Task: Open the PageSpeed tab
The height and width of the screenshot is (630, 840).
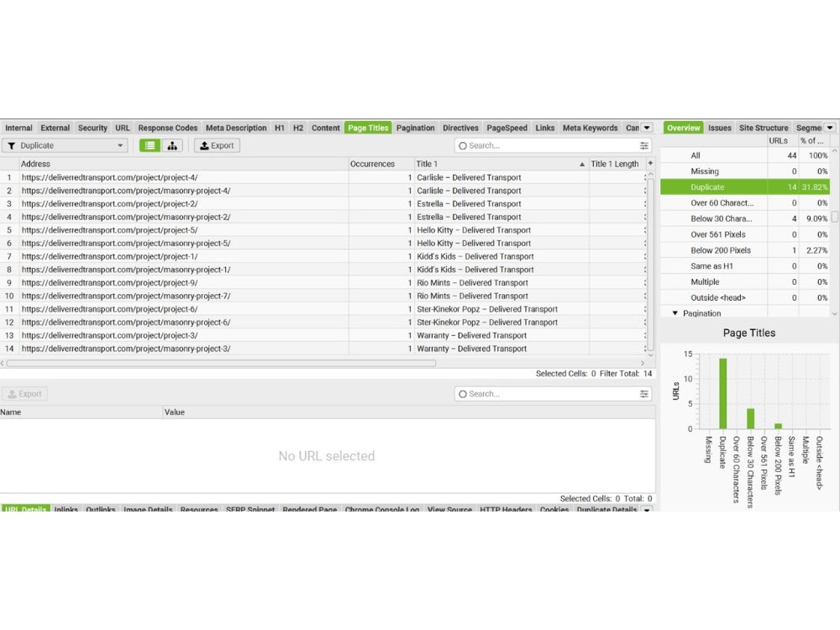Action: [x=507, y=128]
